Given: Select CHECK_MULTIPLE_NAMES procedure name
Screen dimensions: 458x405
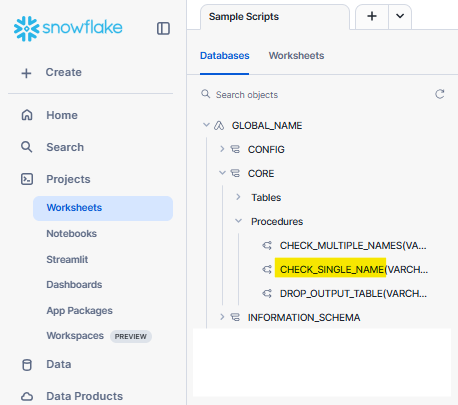Looking at the screenshot, I should tap(353, 246).
